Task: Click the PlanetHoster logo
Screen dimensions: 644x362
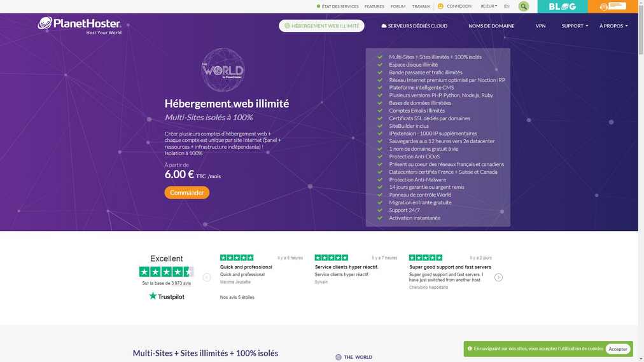Action: [80, 25]
